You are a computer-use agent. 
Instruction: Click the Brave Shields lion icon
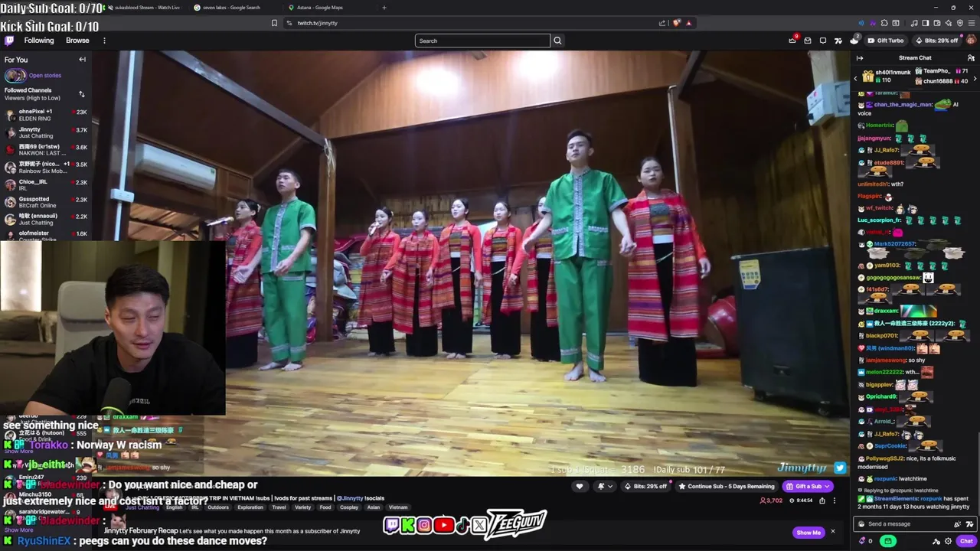pos(677,23)
